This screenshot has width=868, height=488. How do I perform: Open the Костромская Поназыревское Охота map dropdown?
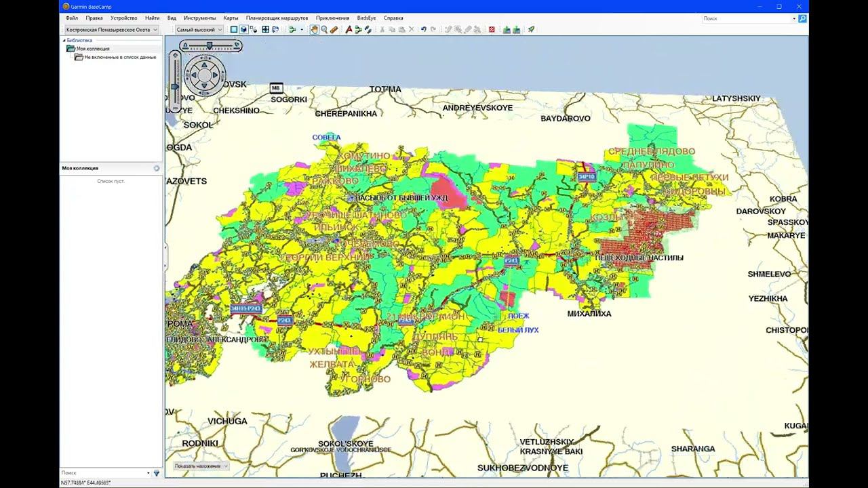(x=111, y=30)
